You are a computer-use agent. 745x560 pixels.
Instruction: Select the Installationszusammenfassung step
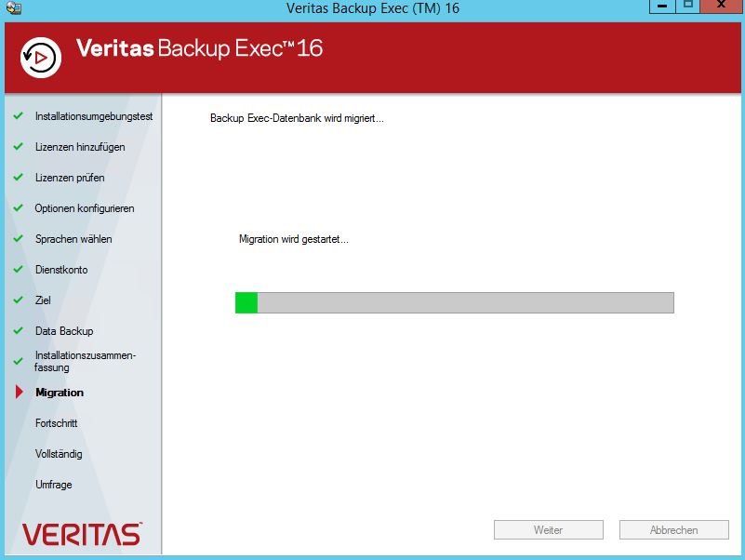[x=85, y=361]
